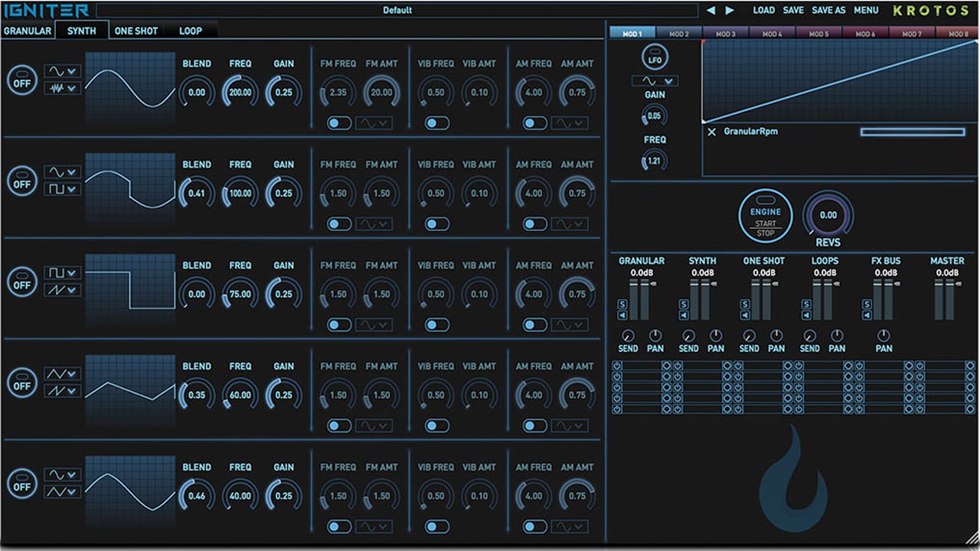
Task: Mute the SYNTH channel speaker icon
Action: (x=684, y=315)
